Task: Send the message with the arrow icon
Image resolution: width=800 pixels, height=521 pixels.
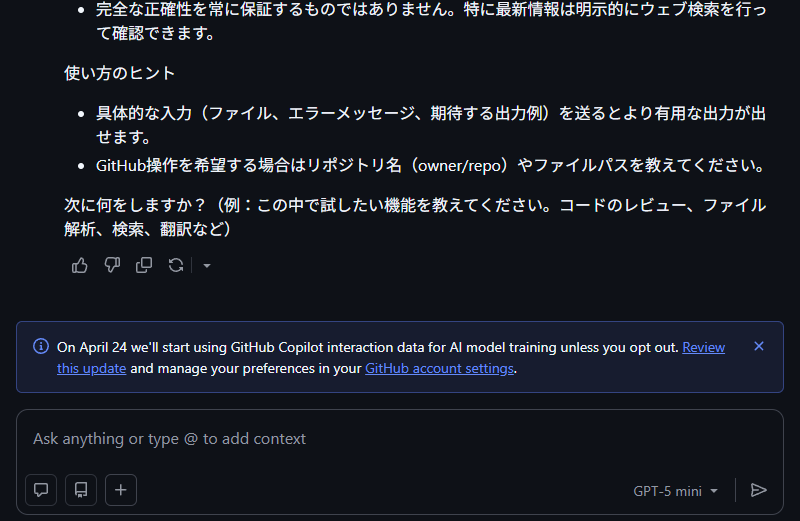Action: coord(759,490)
